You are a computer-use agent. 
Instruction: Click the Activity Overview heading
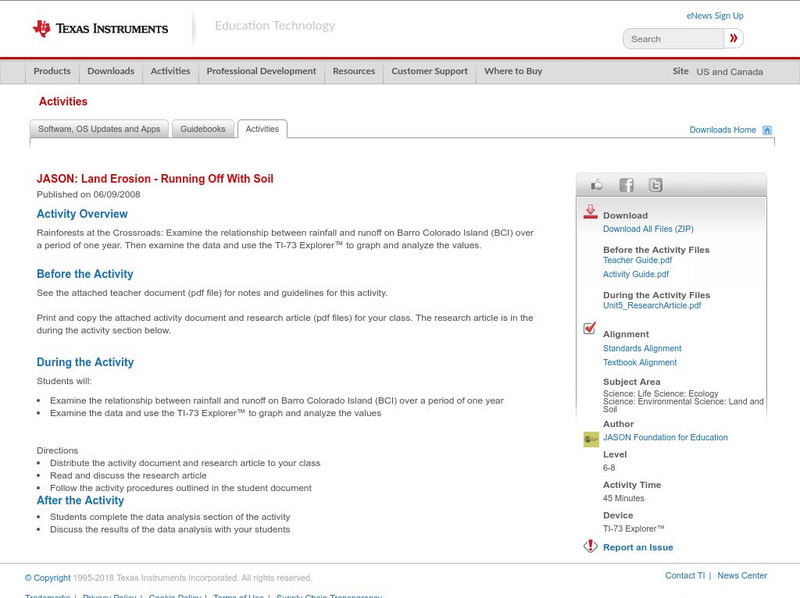pyautogui.click(x=82, y=214)
